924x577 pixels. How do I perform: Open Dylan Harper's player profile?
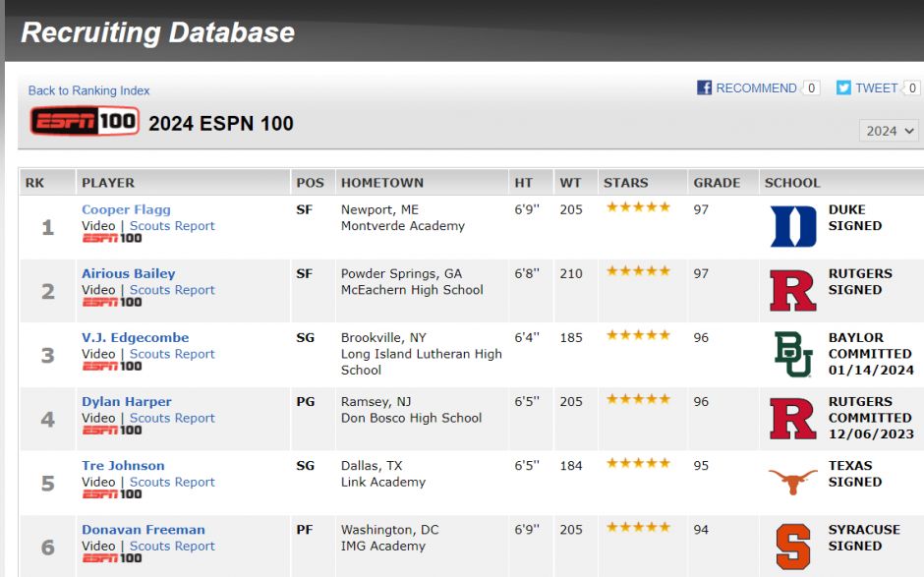(127, 402)
